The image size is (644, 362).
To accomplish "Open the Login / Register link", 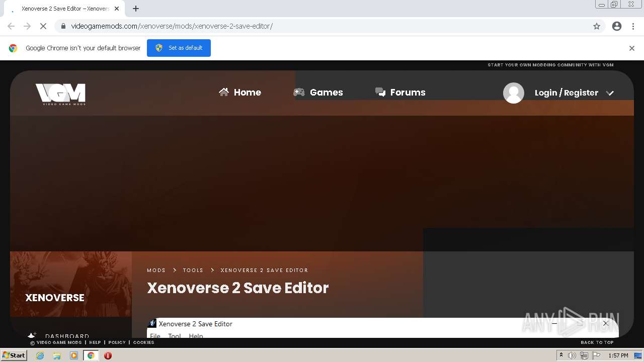I will coord(567,93).
